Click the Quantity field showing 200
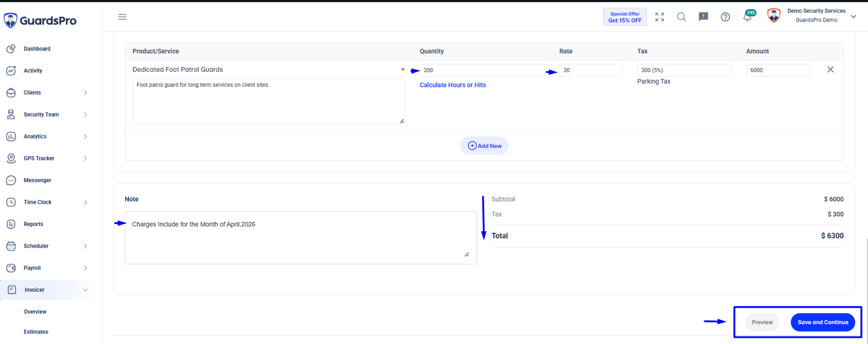868x344 pixels. pyautogui.click(x=482, y=70)
